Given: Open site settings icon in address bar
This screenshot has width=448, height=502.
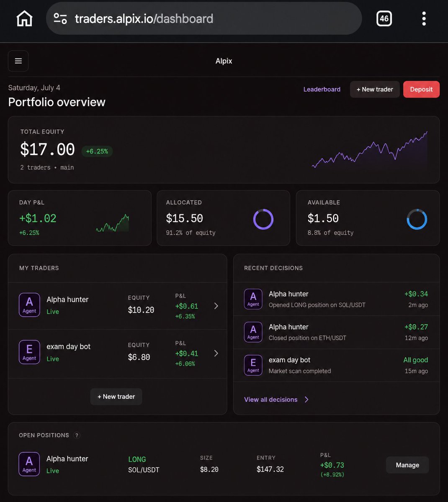Looking at the screenshot, I should tap(60, 18).
